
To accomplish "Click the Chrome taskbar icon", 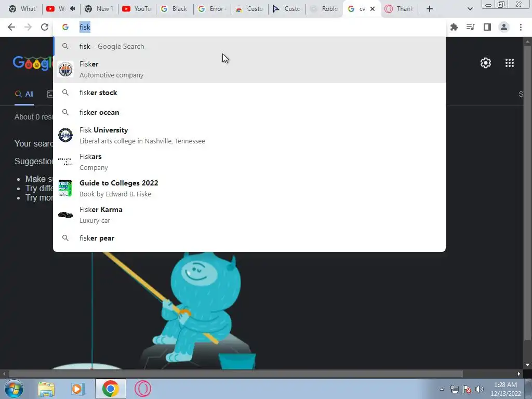I will coord(110,389).
